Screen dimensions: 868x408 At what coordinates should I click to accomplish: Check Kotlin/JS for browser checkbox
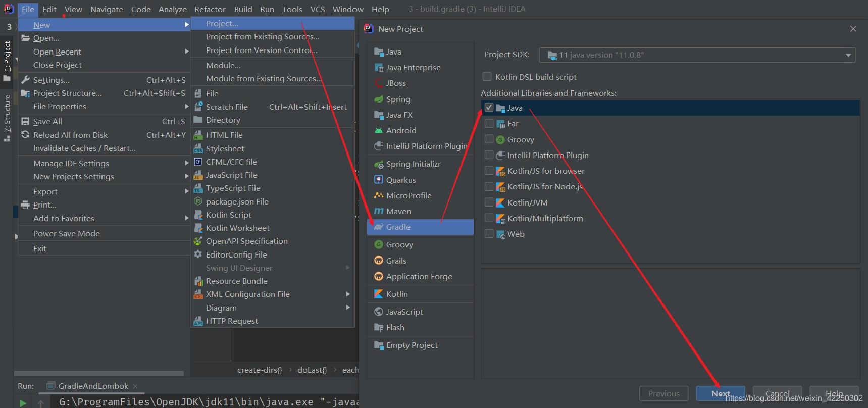tap(489, 171)
